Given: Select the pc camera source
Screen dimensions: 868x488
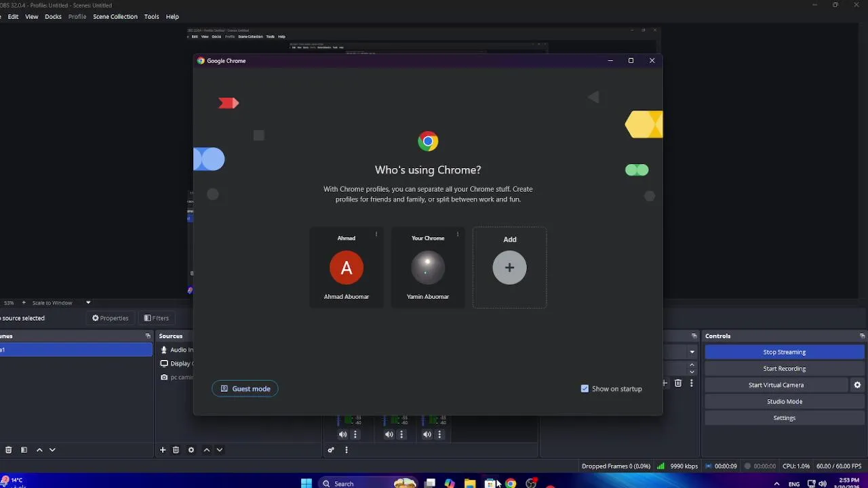Looking at the screenshot, I should pyautogui.click(x=177, y=378).
